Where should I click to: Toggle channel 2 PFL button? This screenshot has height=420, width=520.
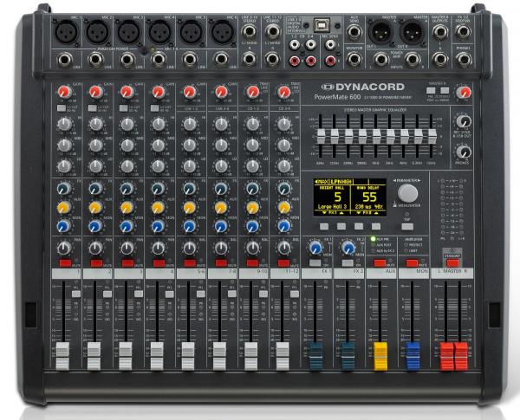pyautogui.click(x=107, y=294)
